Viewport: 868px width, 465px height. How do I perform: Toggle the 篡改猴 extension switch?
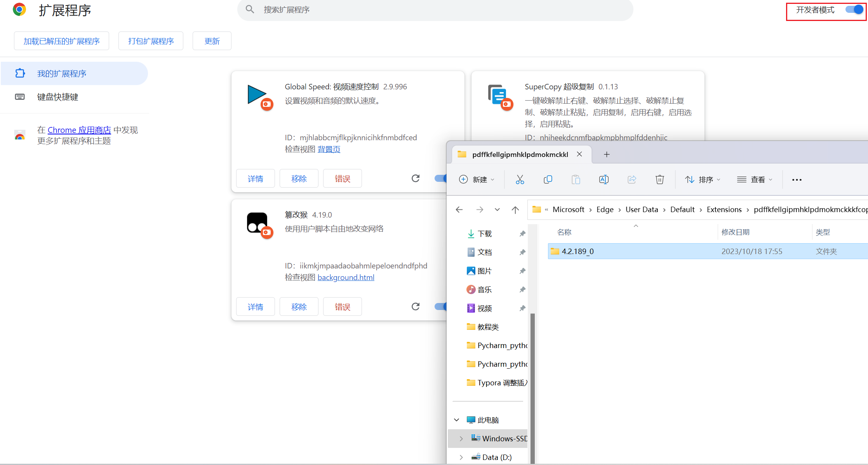pyautogui.click(x=441, y=307)
